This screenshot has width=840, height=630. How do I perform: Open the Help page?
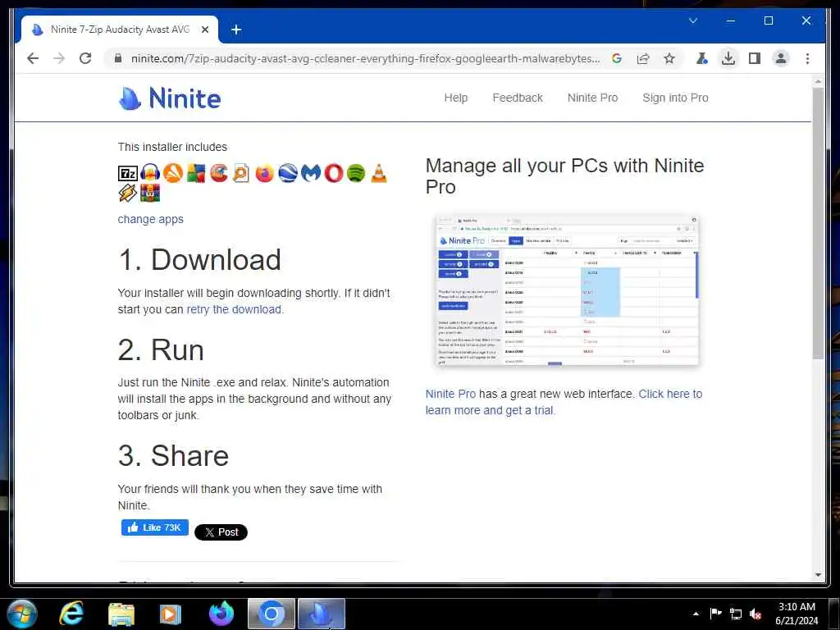pos(456,98)
